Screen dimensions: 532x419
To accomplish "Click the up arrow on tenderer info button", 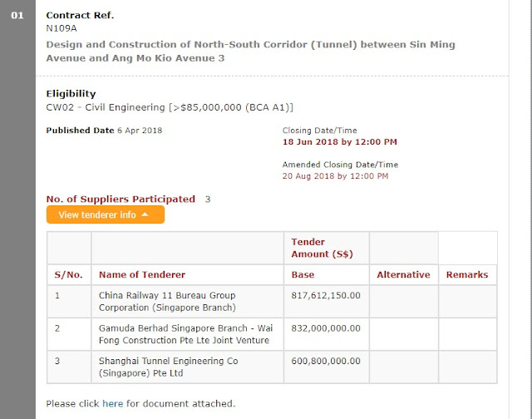I will tap(145, 214).
